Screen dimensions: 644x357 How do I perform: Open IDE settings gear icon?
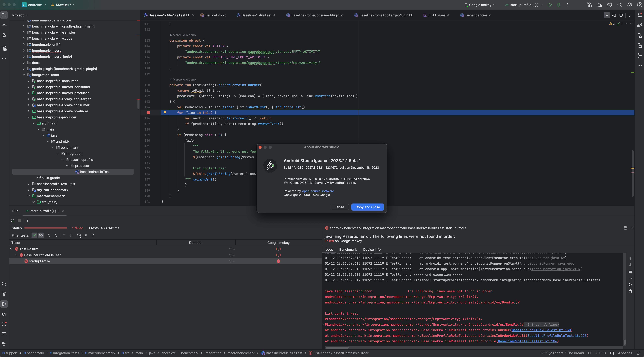point(629,5)
